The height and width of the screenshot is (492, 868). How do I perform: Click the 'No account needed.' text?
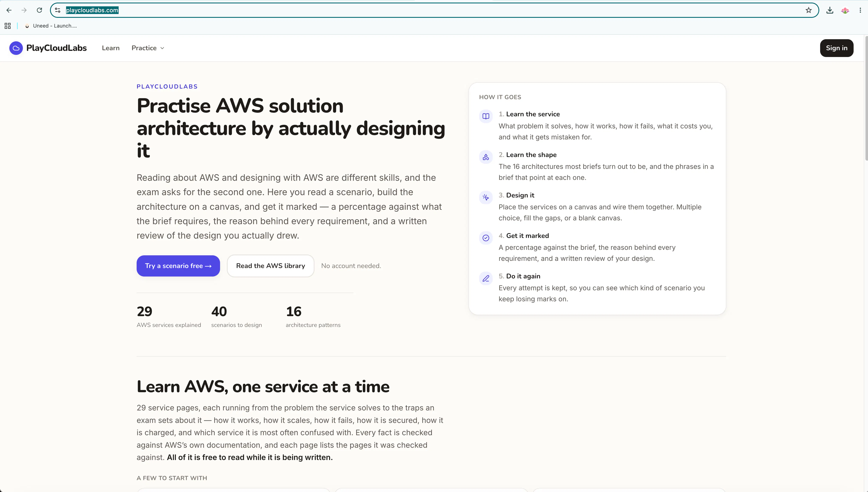(x=351, y=266)
